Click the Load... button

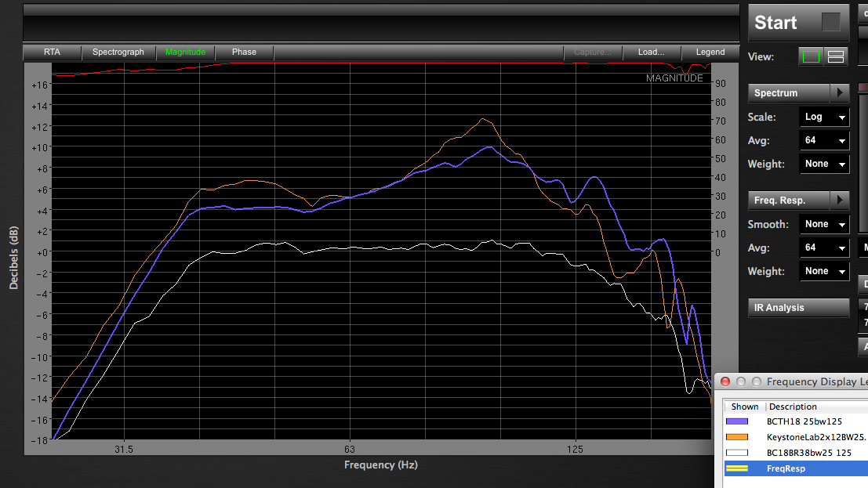coord(651,52)
